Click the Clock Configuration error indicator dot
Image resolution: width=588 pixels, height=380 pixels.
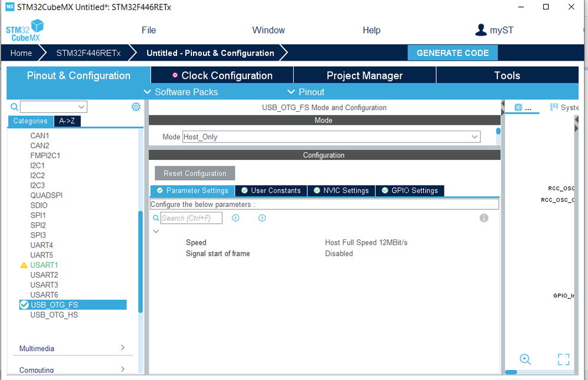tap(175, 75)
